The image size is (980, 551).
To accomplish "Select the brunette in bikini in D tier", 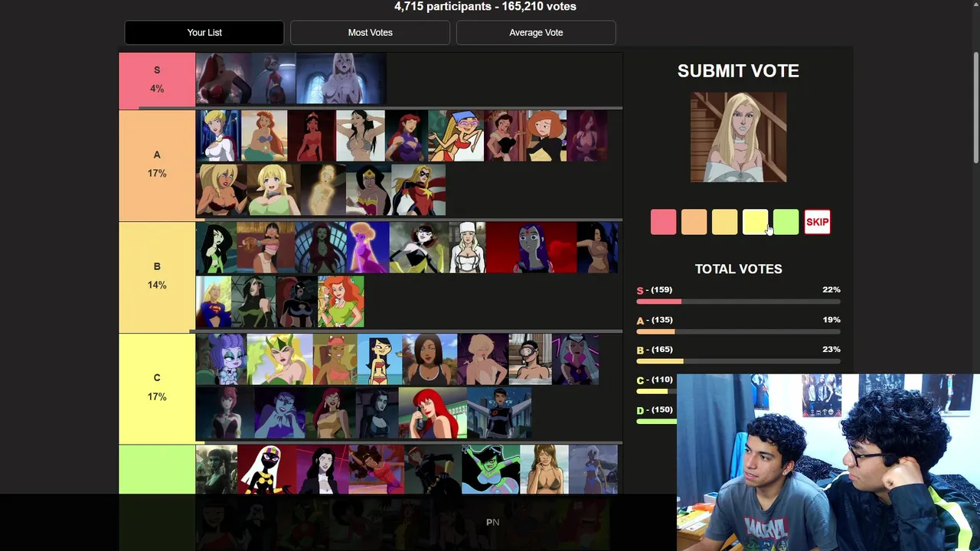I will click(544, 471).
